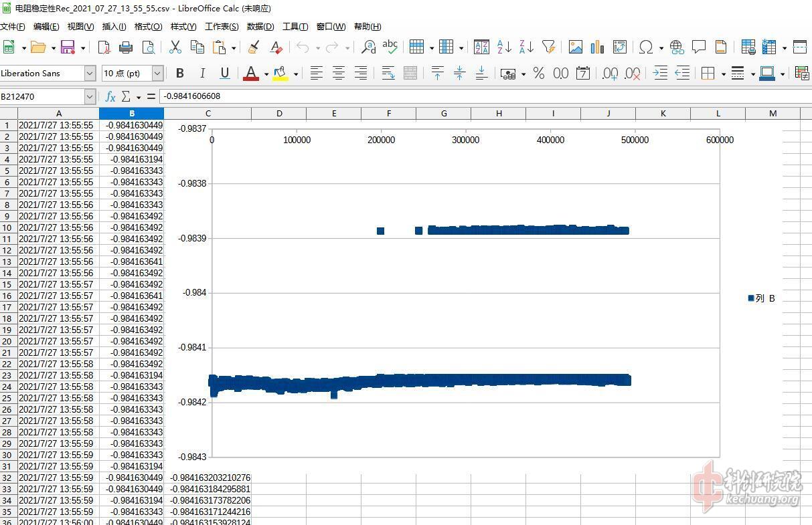Expand the Name Box dropdown
Screen dimensions: 812x525
pyautogui.click(x=90, y=96)
